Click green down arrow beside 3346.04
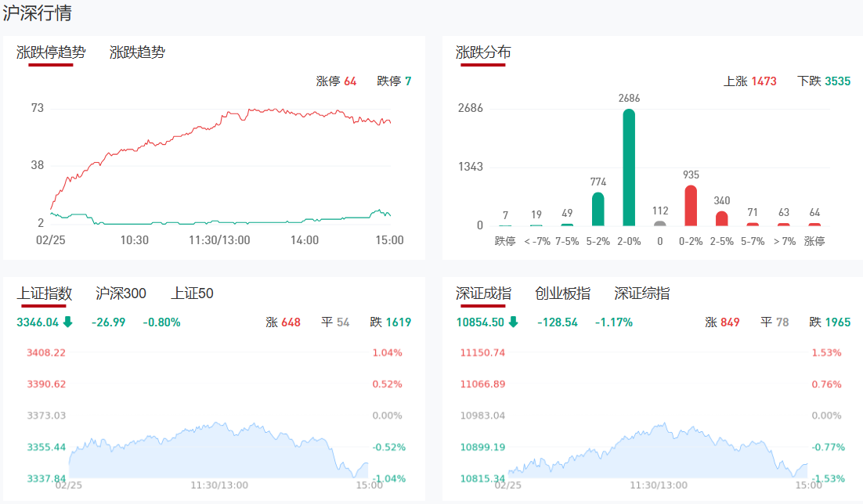 [x=67, y=322]
